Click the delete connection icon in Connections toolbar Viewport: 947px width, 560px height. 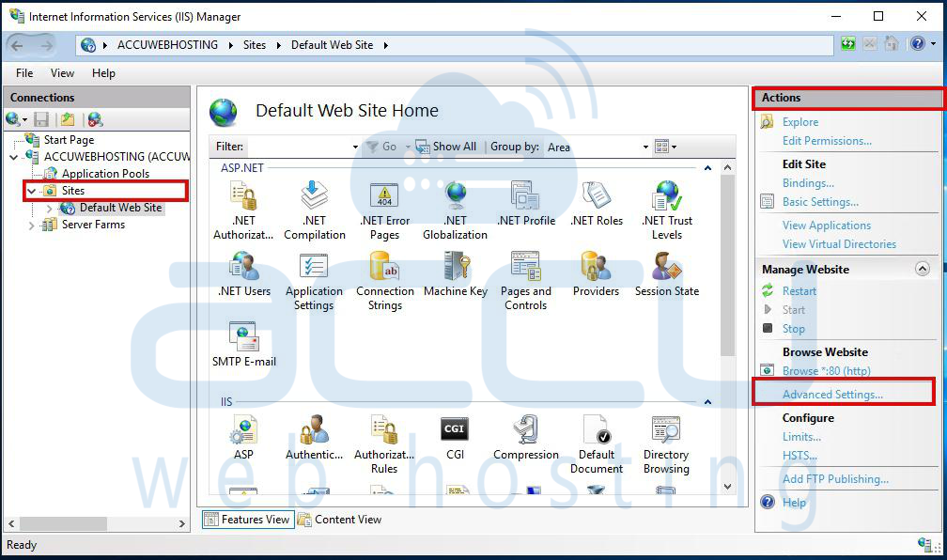point(95,119)
